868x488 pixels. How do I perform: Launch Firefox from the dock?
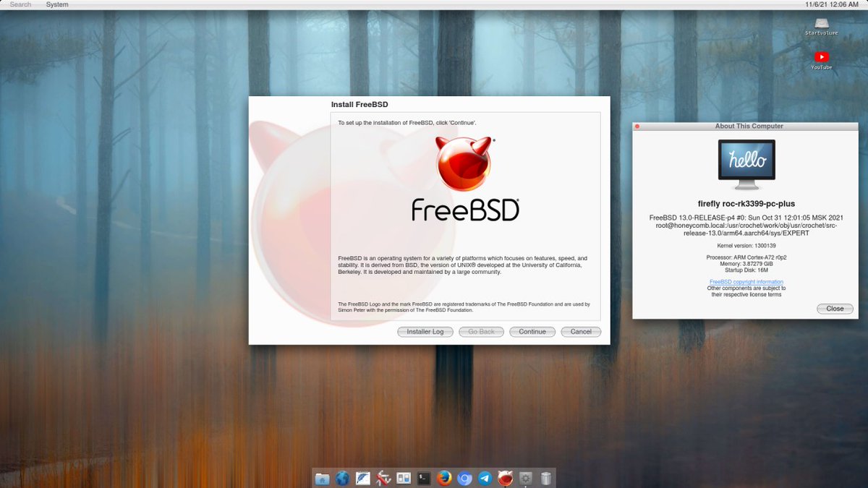pyautogui.click(x=445, y=479)
